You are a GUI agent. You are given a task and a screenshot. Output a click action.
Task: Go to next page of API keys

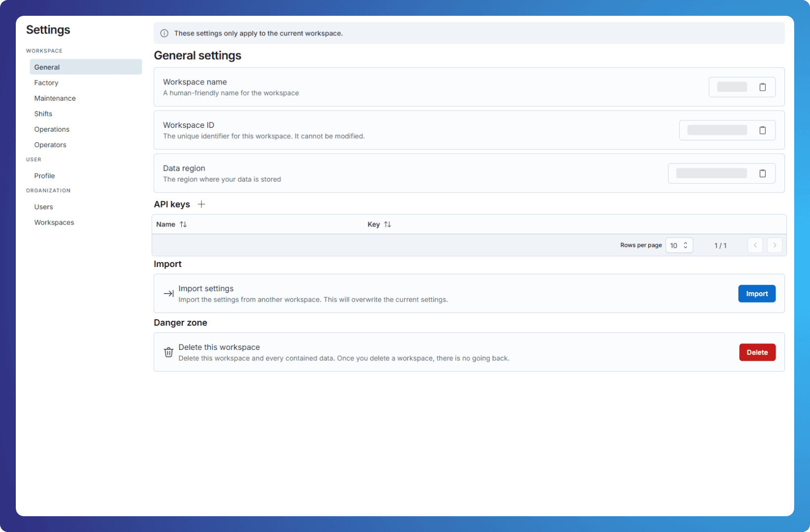(774, 245)
